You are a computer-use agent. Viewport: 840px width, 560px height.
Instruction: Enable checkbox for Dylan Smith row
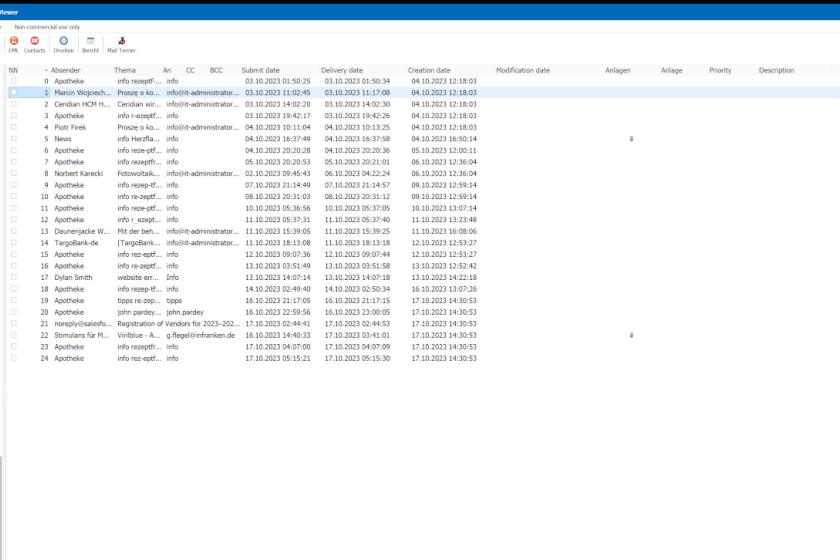click(13, 277)
